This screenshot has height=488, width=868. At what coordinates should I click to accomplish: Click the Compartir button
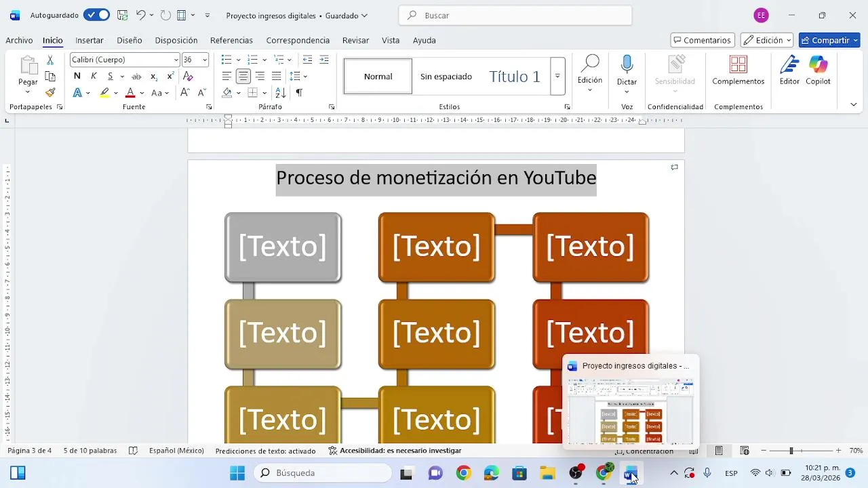point(829,40)
